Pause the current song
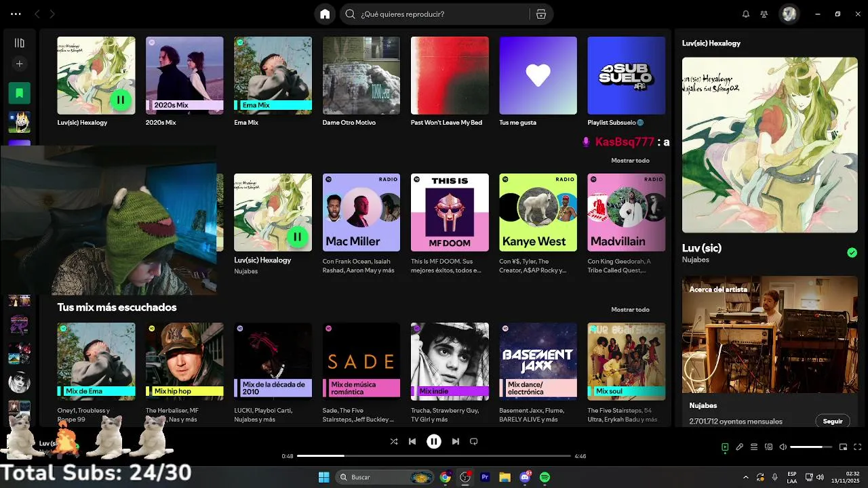The width and height of the screenshot is (868, 488). pos(434,441)
